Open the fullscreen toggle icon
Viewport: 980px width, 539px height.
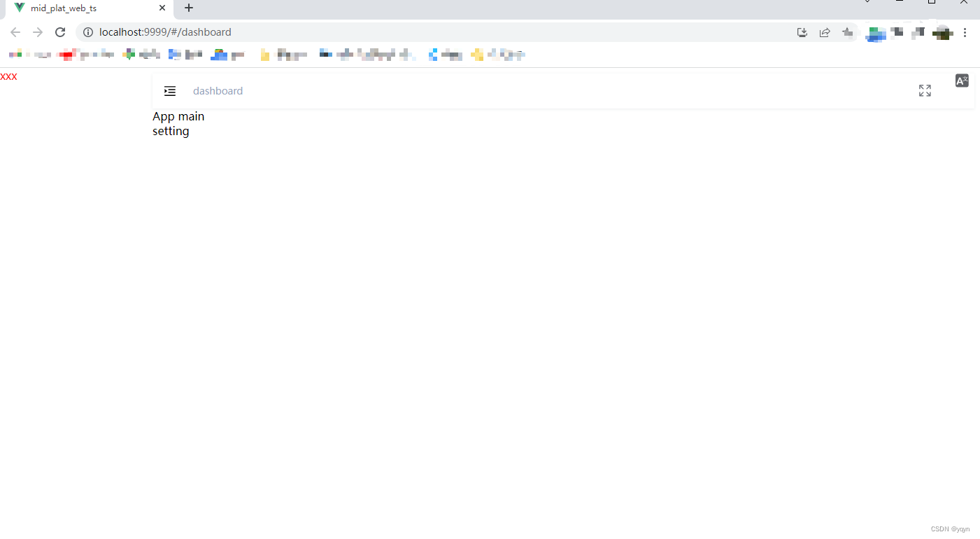925,90
